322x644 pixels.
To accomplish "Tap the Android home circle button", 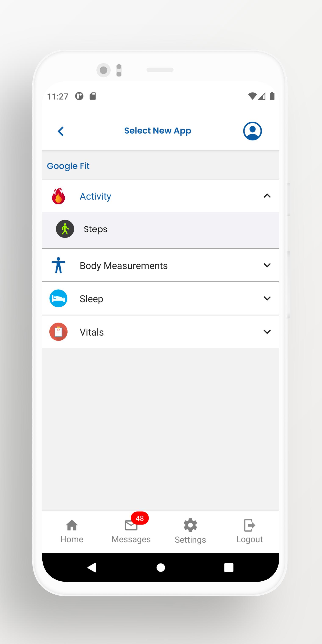I will click(161, 568).
